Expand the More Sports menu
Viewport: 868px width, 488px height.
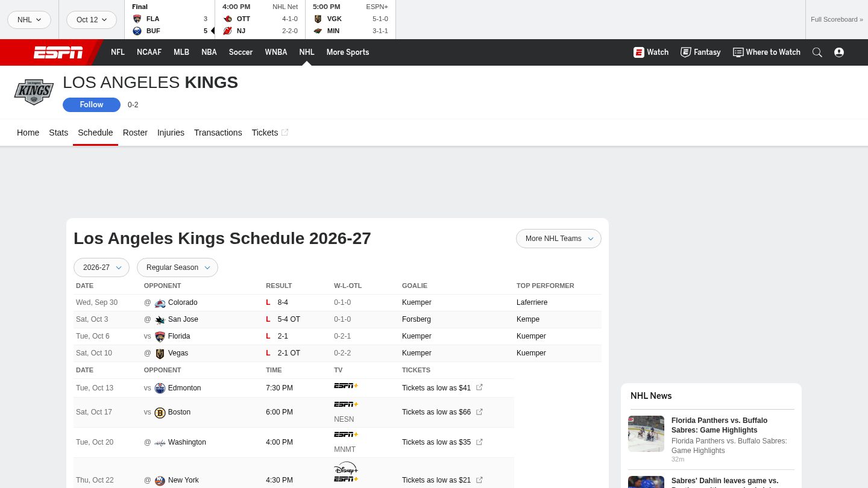[348, 52]
